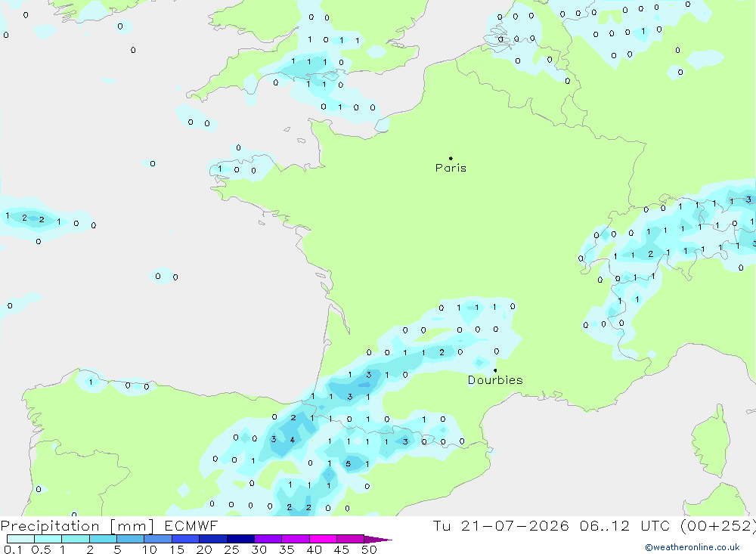Click legend label 20
756x554 pixels.
click(204, 549)
